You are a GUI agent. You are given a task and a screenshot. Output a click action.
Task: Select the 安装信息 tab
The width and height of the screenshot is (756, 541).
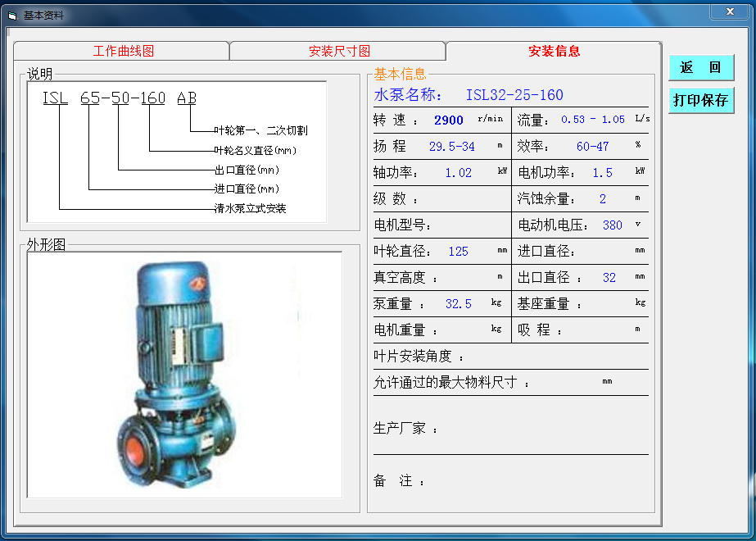(x=554, y=51)
